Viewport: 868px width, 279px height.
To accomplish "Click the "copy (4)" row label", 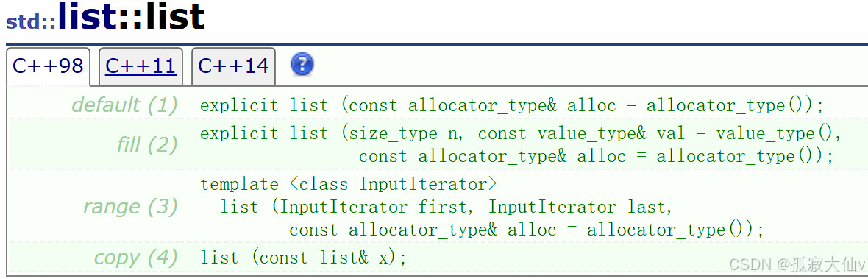I will tap(135, 258).
